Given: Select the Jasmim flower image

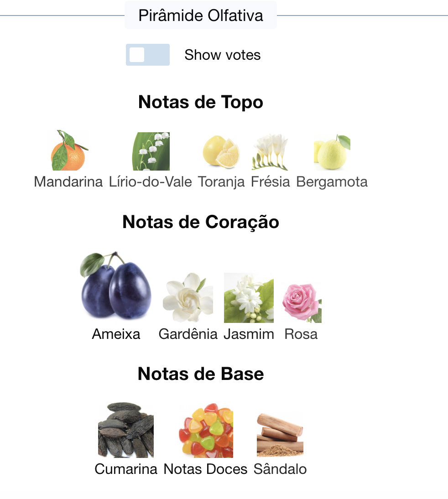Looking at the screenshot, I should (249, 297).
